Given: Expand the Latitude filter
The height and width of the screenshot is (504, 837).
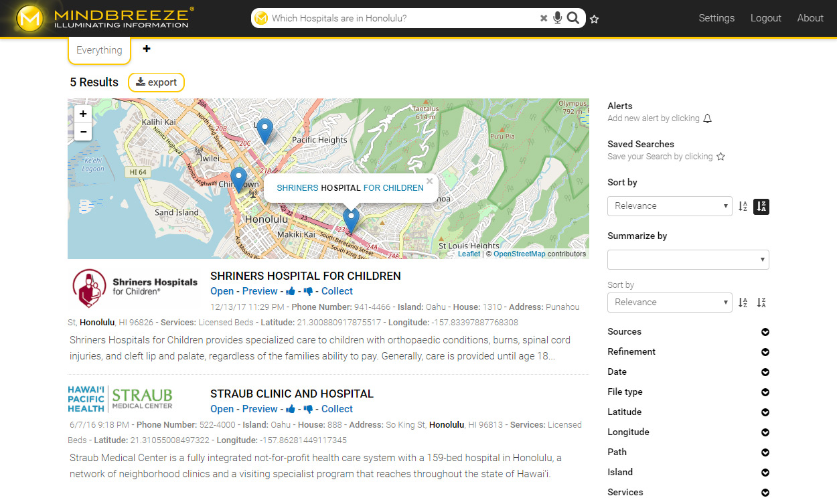Looking at the screenshot, I should pos(765,412).
